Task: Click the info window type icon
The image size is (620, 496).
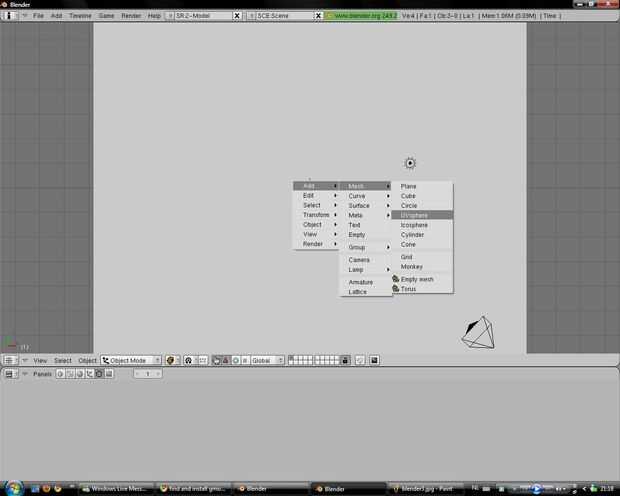Action: point(9,16)
